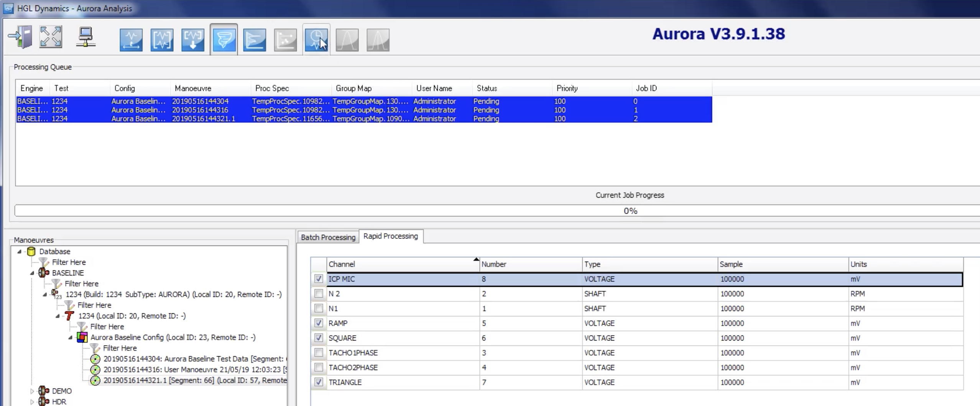980x406 pixels.
Task: Click the signal download toolbar icon
Action: tap(193, 39)
